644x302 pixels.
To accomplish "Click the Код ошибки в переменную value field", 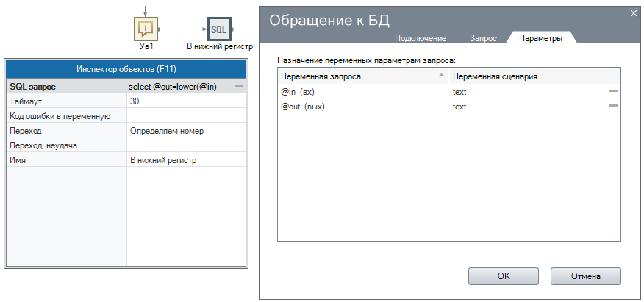I will (185, 116).
